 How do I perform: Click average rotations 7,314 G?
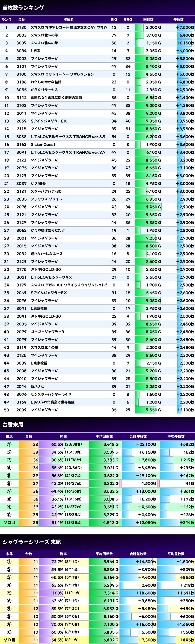point(111,593)
